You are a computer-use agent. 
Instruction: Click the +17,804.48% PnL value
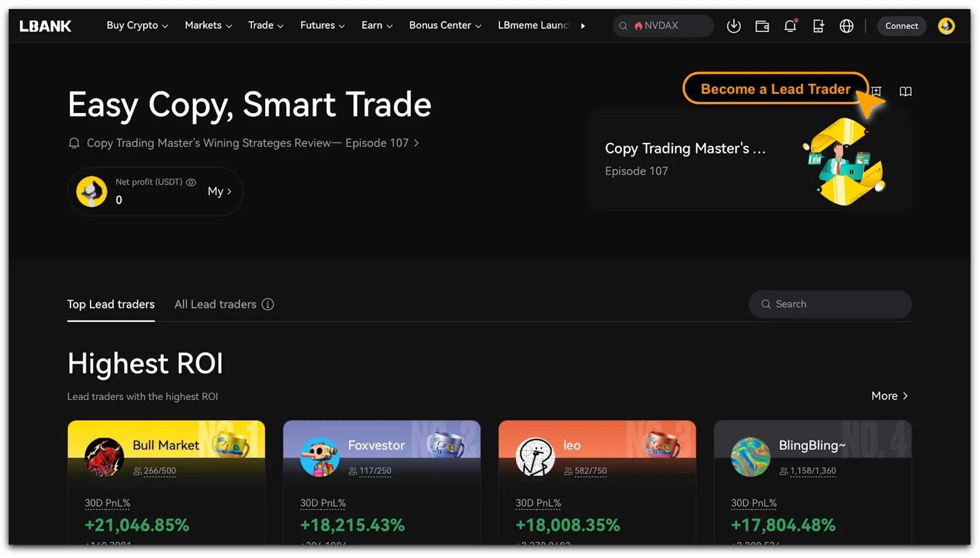click(783, 525)
